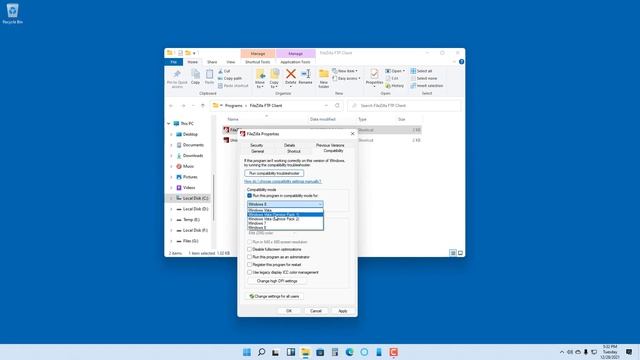
Task: Check Run this program as an administrator
Action: (249, 257)
